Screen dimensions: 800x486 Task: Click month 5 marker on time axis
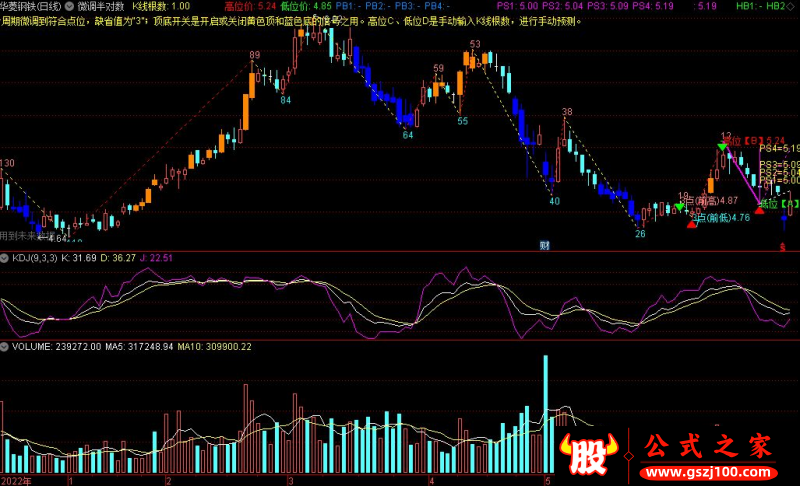coord(546,480)
